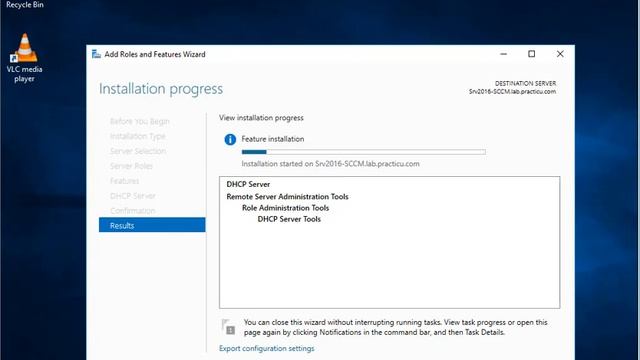Open the Recycle Bin desktop item
640x360 pixels.
(x=24, y=4)
